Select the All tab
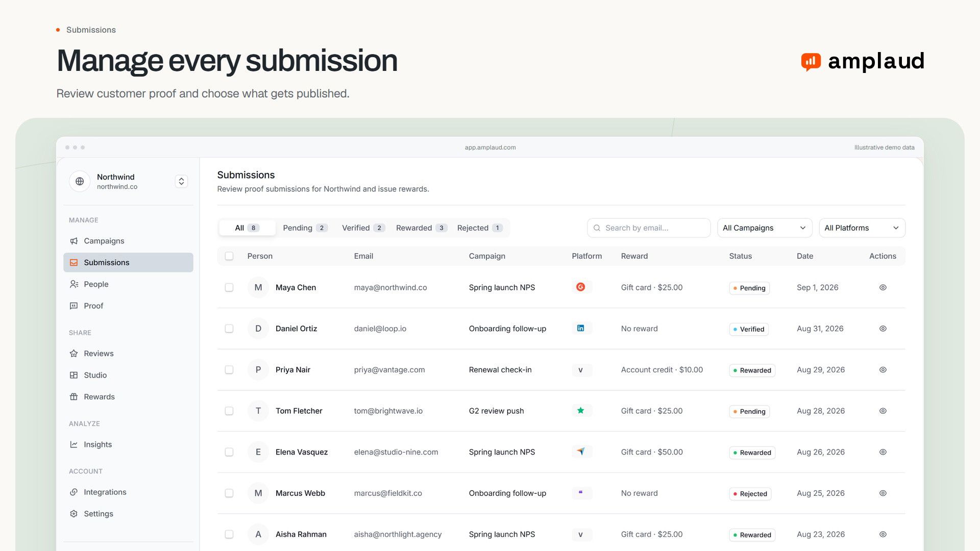 click(248, 228)
